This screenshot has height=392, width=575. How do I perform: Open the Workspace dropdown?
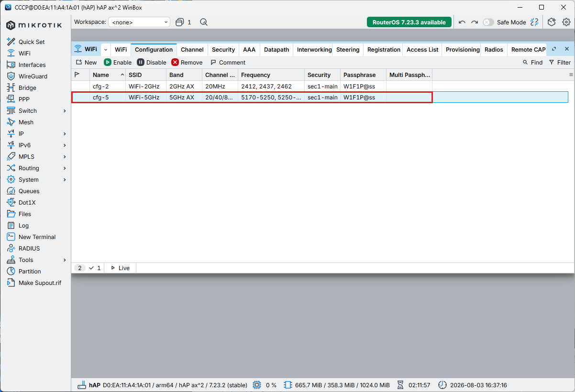[x=139, y=22]
